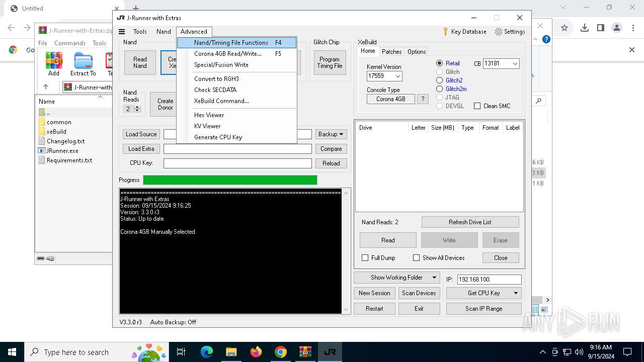Click the Read Nand button

pos(140,63)
